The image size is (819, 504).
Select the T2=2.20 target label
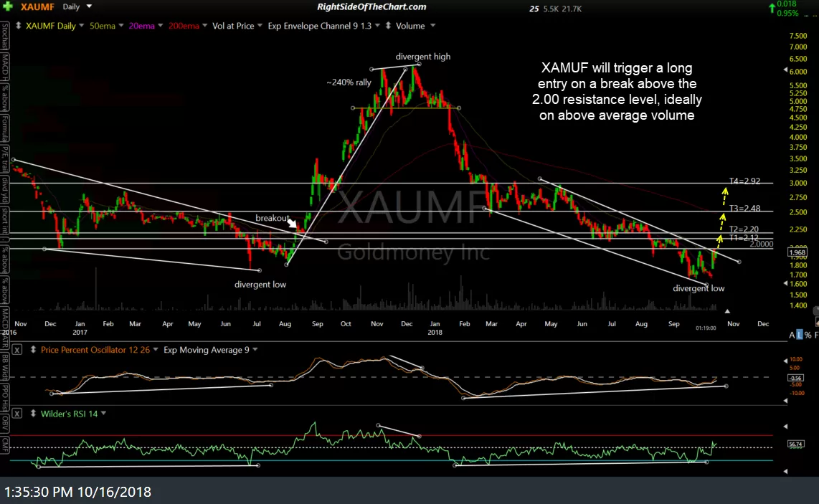point(743,229)
